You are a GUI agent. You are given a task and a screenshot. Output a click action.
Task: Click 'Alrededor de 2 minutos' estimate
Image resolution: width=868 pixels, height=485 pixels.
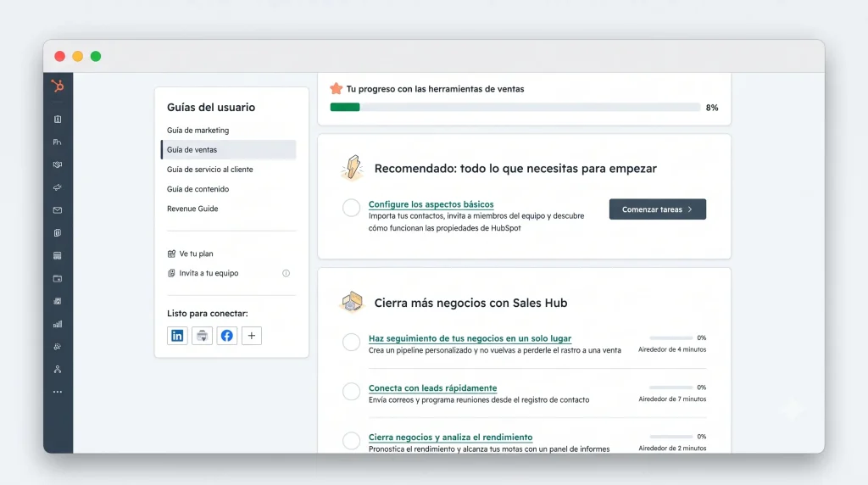672,449
